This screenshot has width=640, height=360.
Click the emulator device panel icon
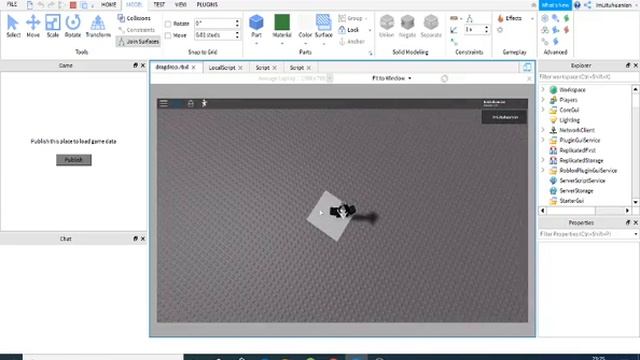click(x=527, y=67)
